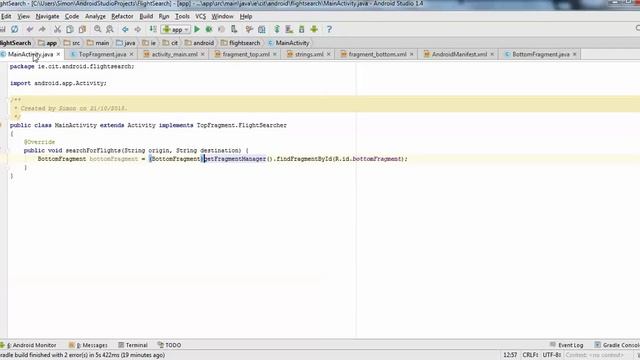Screen dimensions: 640x360
Task: Select the main breadcrumb folder
Action: [98, 43]
